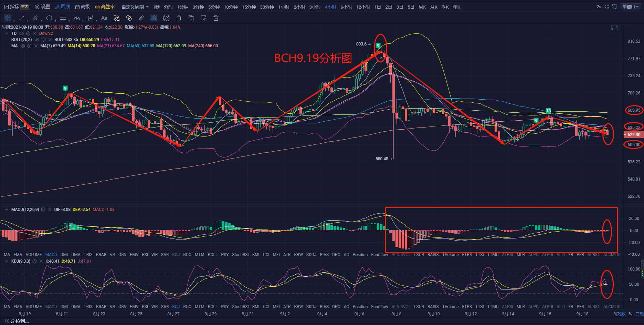The image size is (644, 325).
Task: Switch to the 15分钟 timeframe
Action: pos(249,7)
